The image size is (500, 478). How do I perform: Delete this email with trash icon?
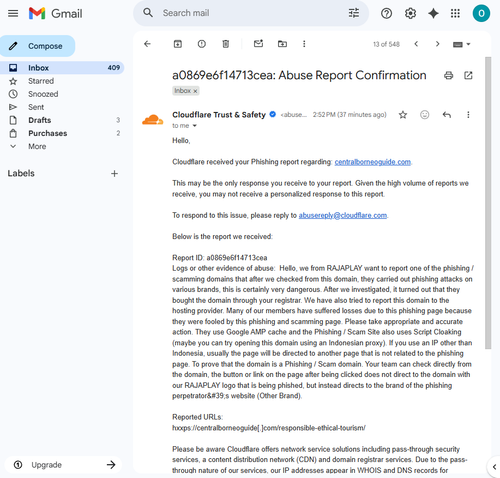click(226, 44)
